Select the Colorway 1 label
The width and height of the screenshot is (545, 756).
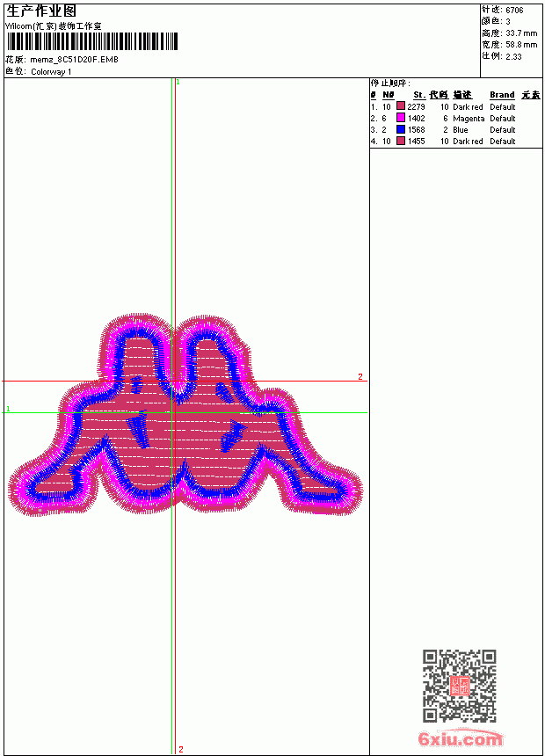[51, 72]
